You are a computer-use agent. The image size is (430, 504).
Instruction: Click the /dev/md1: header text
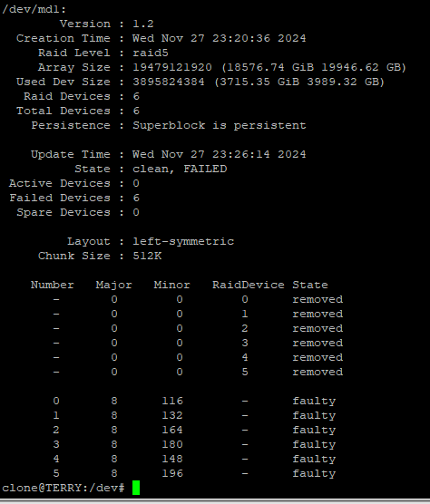point(34,9)
